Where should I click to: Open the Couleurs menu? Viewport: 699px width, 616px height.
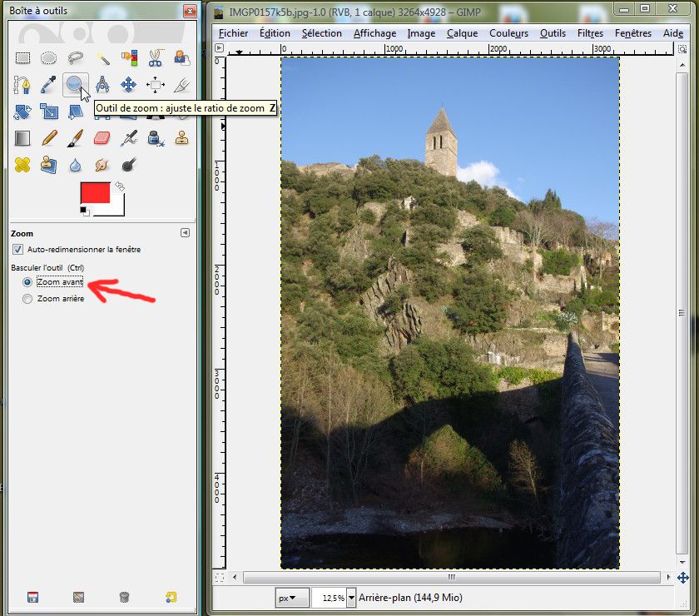coord(508,33)
